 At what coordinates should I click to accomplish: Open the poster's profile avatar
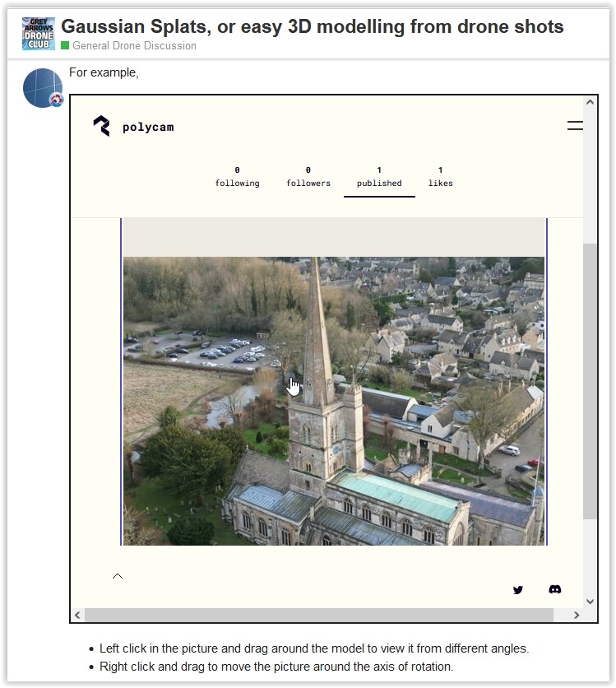coord(43,88)
